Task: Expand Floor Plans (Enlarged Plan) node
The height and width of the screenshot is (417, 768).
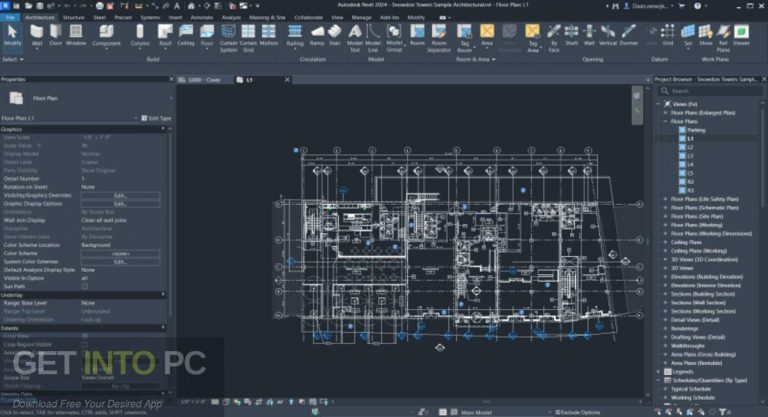Action: click(666, 113)
